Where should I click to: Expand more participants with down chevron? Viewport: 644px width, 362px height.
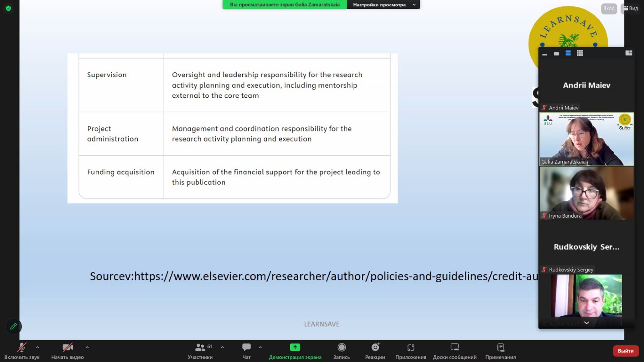586,323
